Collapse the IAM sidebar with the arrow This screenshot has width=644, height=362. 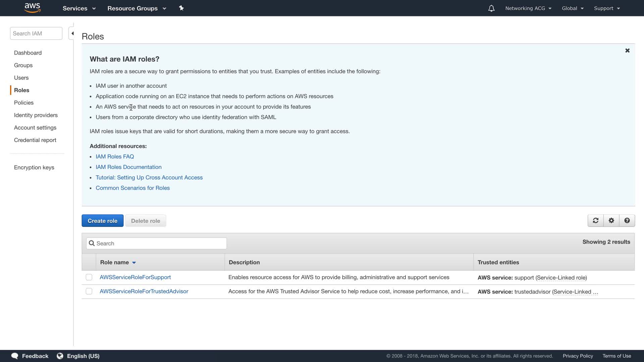72,34
